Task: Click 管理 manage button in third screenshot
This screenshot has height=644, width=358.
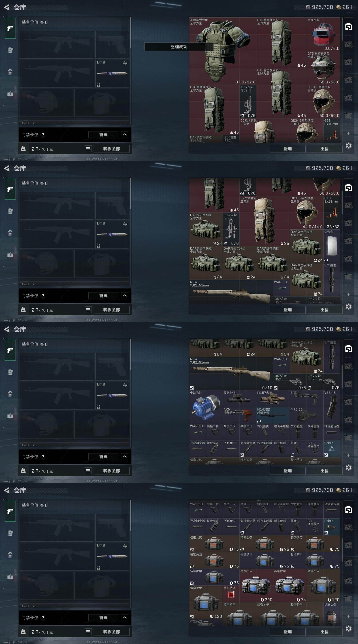Action: click(x=103, y=457)
